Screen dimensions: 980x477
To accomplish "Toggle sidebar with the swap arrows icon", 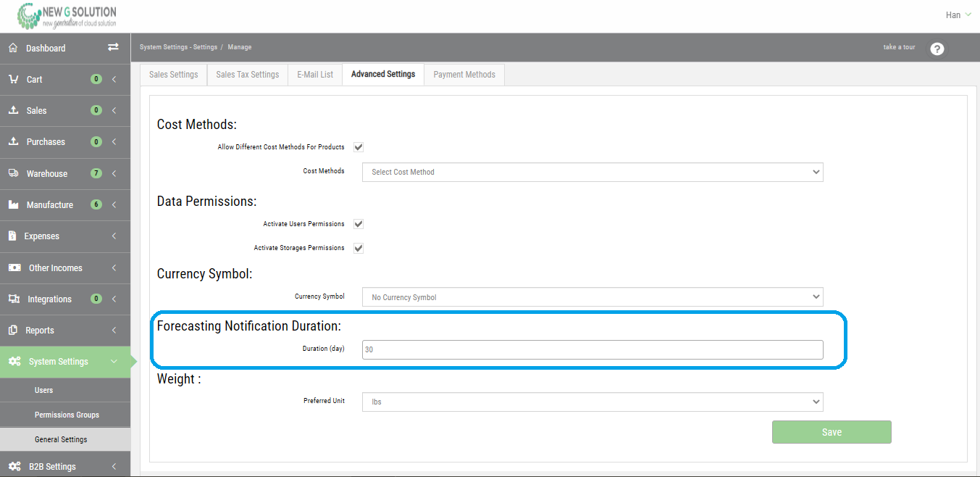I will point(113,47).
